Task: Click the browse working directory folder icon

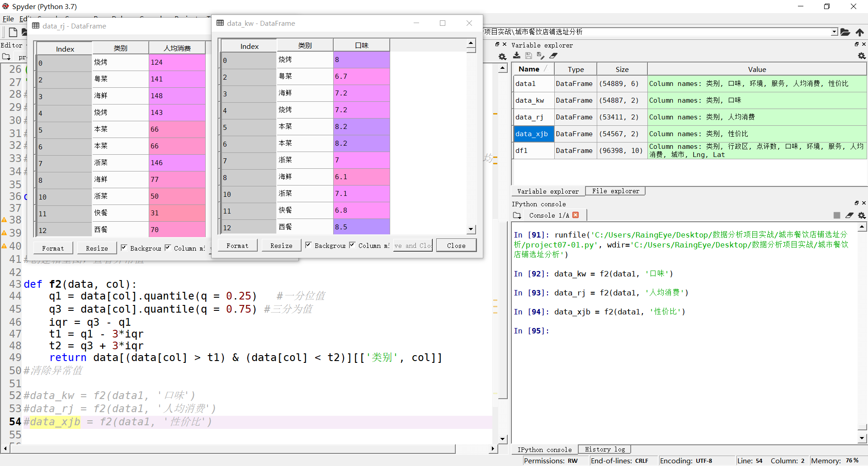Action: (845, 32)
